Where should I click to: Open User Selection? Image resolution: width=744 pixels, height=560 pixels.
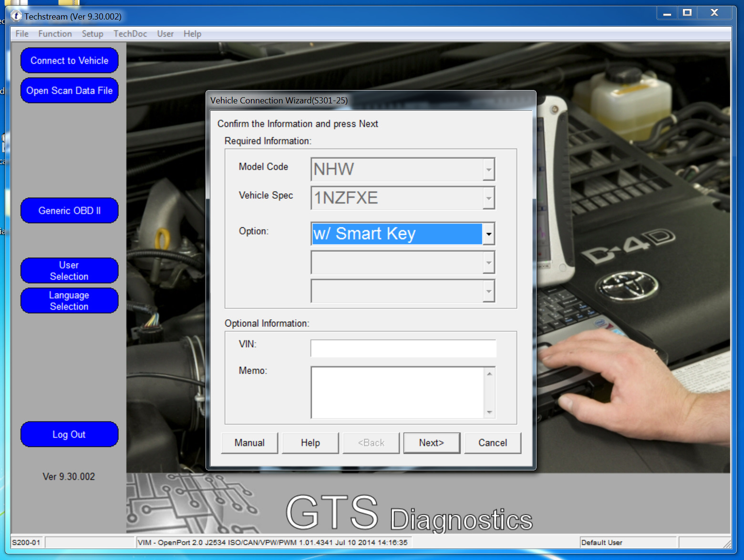click(70, 271)
